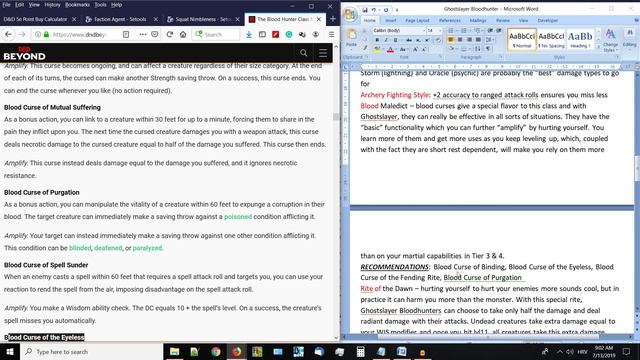This screenshot has height=360, width=640.
Task: Click Windows Start button
Action: tap(10, 351)
